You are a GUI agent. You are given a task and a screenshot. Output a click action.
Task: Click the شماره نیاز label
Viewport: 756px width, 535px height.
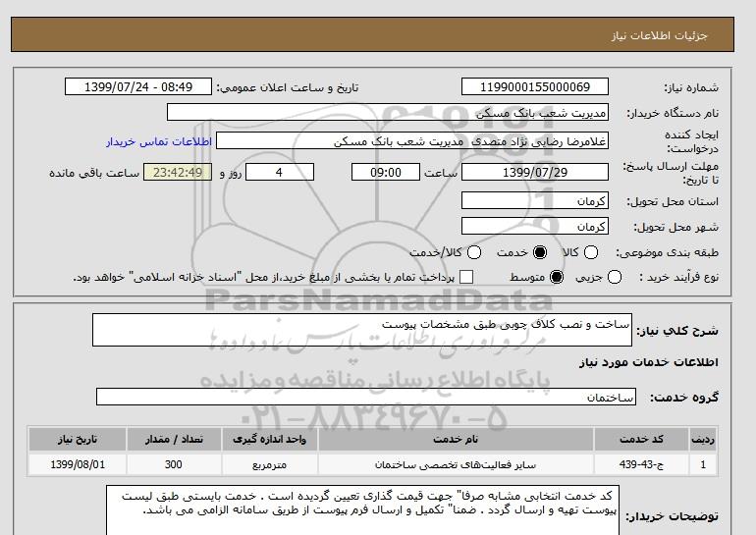691,87
